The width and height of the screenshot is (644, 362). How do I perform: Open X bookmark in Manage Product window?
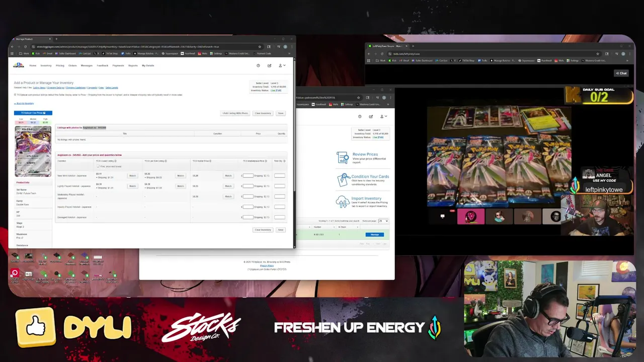[x=96, y=53]
